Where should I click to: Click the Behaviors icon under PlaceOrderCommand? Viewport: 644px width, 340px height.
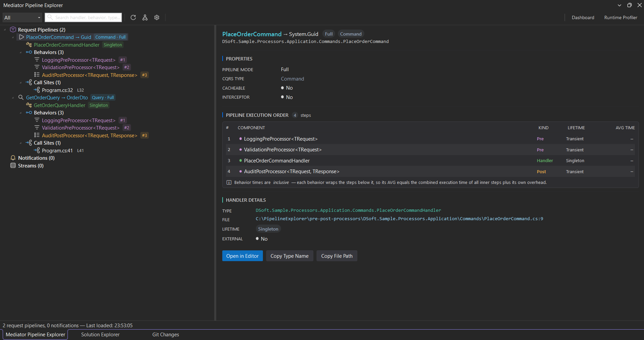pyautogui.click(x=29, y=52)
